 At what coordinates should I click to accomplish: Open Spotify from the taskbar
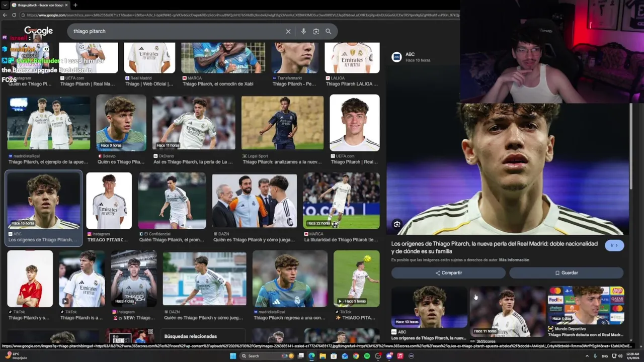pos(367,356)
